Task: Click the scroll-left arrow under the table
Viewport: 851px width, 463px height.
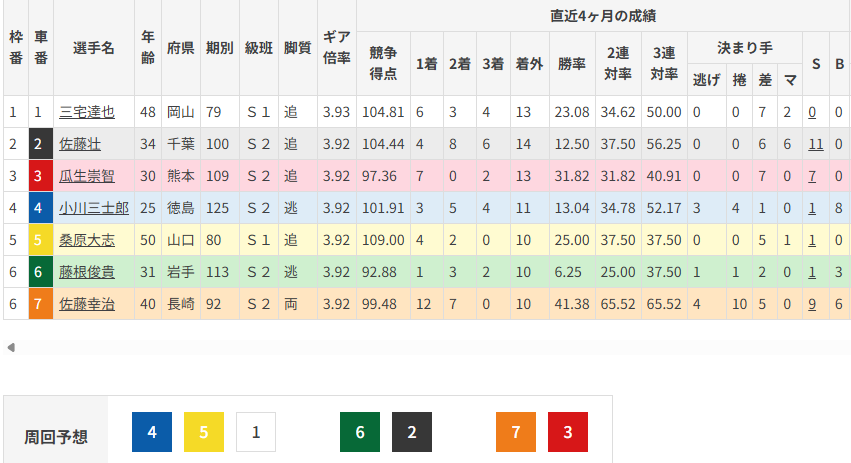Action: (x=10, y=348)
